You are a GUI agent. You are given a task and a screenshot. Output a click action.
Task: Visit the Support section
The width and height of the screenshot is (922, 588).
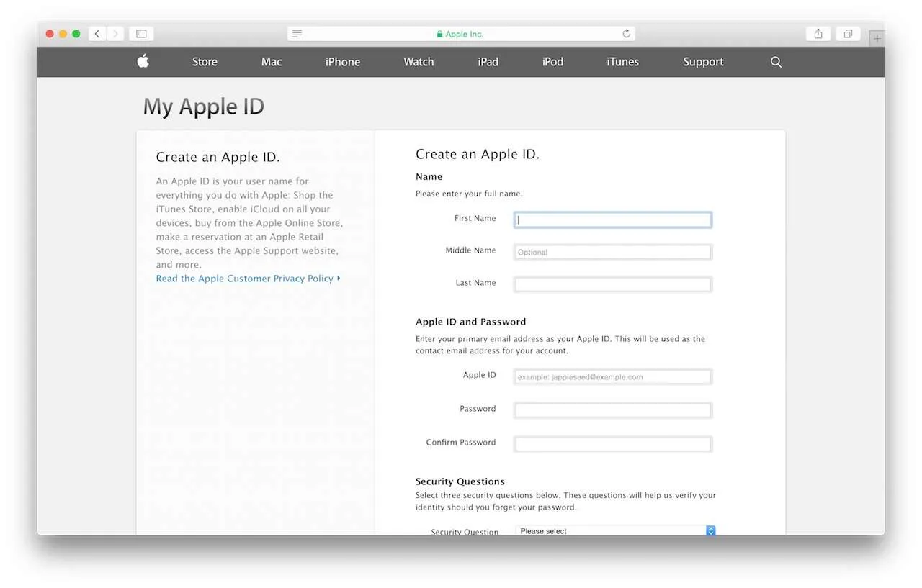[x=704, y=62]
